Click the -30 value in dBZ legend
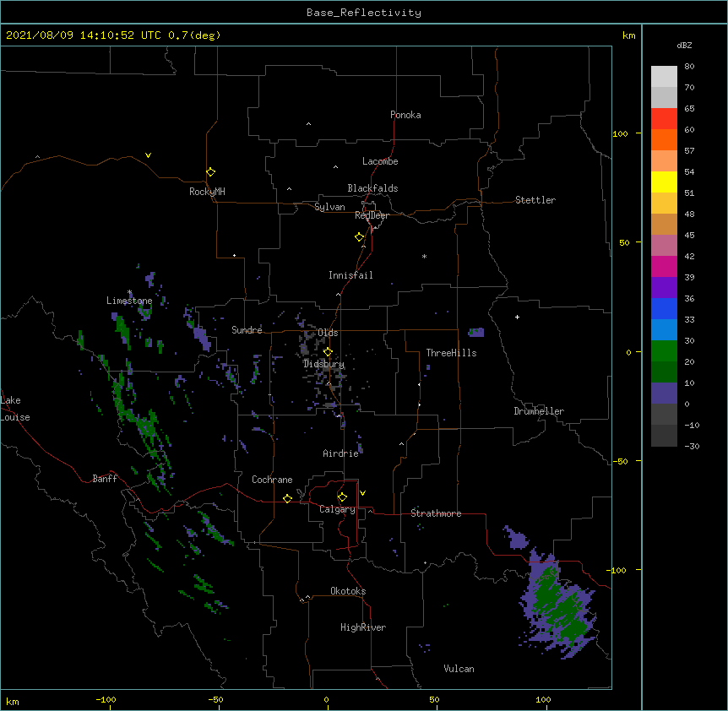Screen dimensions: 728x711 pyautogui.click(x=692, y=446)
